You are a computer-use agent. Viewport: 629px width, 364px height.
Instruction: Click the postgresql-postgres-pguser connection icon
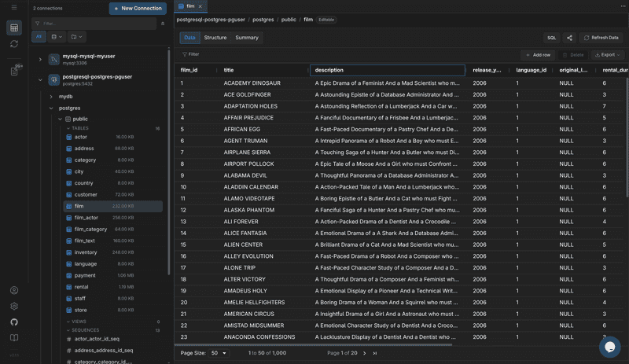(53, 80)
